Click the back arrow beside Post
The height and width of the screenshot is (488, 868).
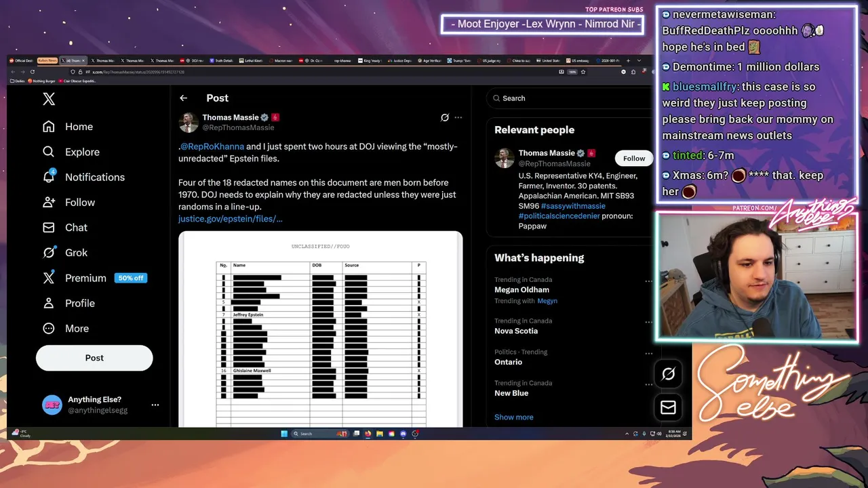tap(183, 98)
